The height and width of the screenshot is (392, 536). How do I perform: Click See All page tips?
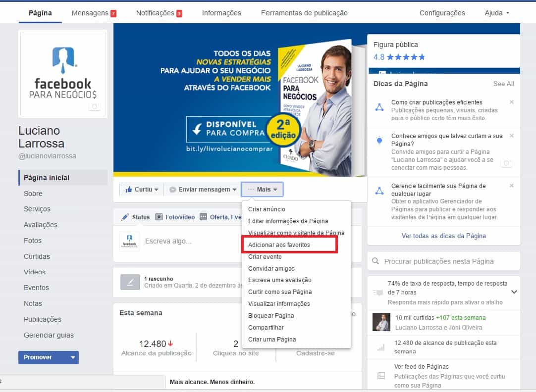(x=503, y=84)
